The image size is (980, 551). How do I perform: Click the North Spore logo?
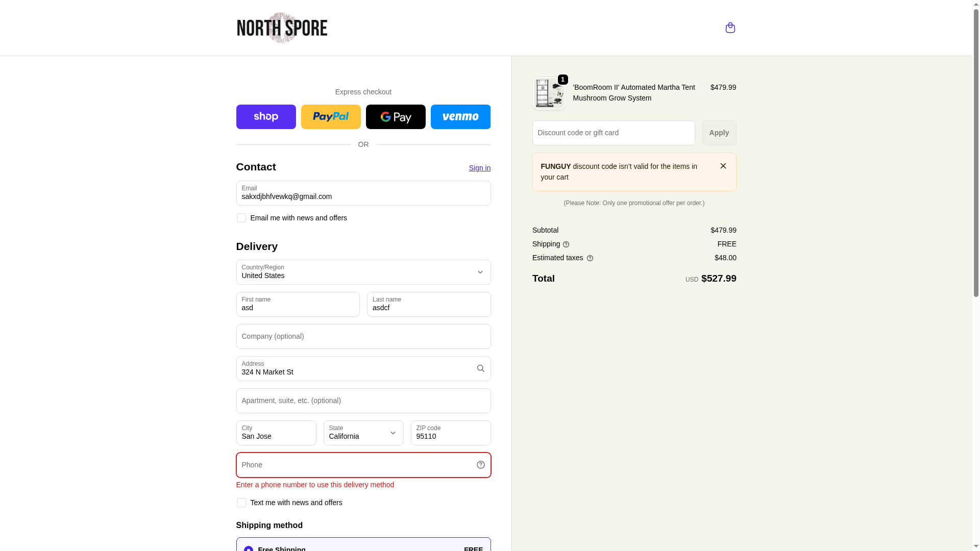click(x=282, y=28)
